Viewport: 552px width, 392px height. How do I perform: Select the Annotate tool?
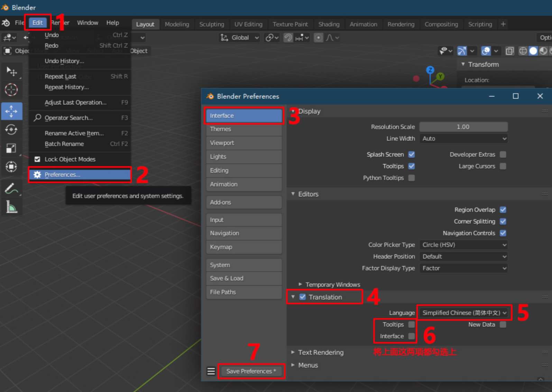(11, 189)
